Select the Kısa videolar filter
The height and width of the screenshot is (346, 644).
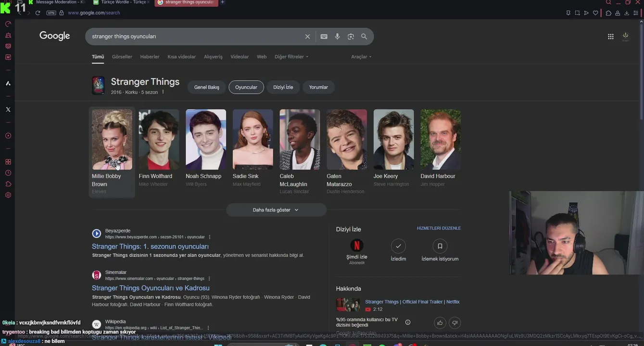point(182,57)
